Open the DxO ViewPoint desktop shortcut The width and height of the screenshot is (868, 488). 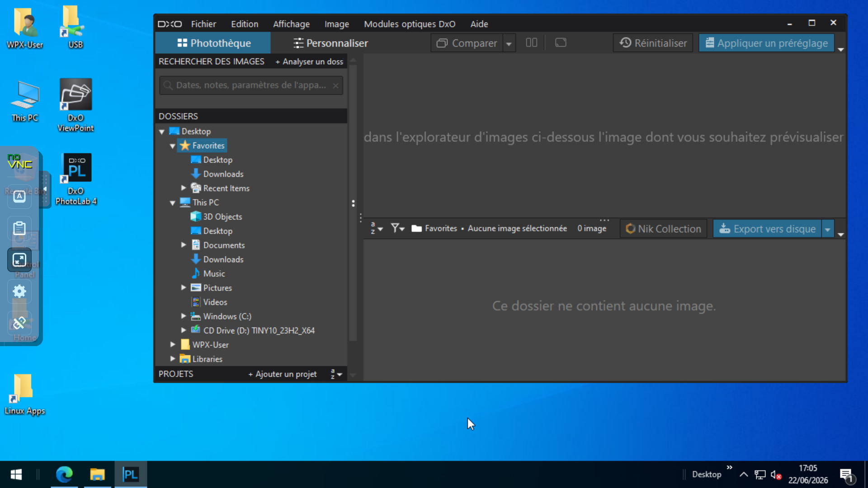[x=76, y=105]
